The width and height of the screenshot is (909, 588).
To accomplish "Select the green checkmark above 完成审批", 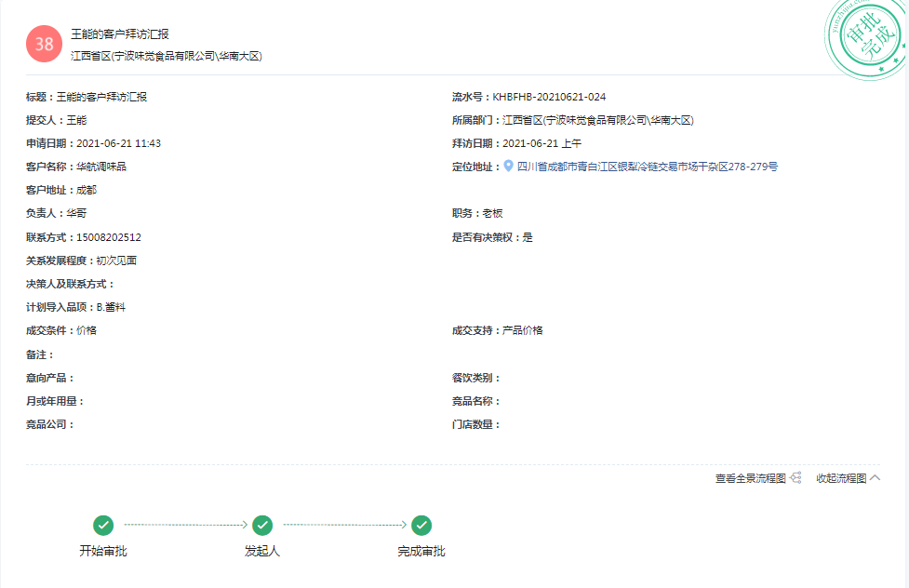I will (x=421, y=526).
